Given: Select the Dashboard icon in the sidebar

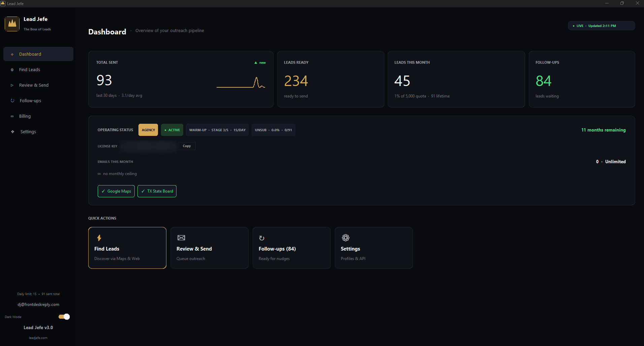Looking at the screenshot, I should [x=11, y=54].
